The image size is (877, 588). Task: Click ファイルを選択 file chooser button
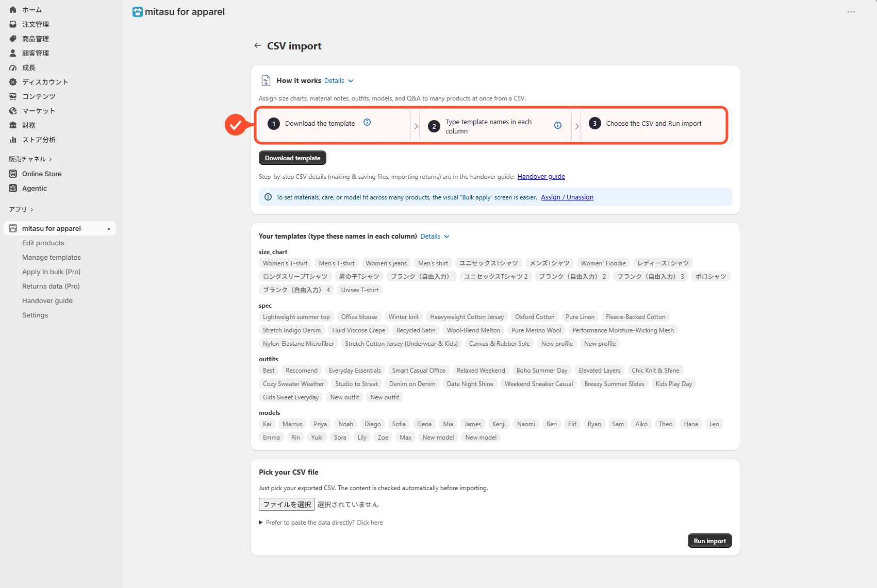[x=287, y=505]
